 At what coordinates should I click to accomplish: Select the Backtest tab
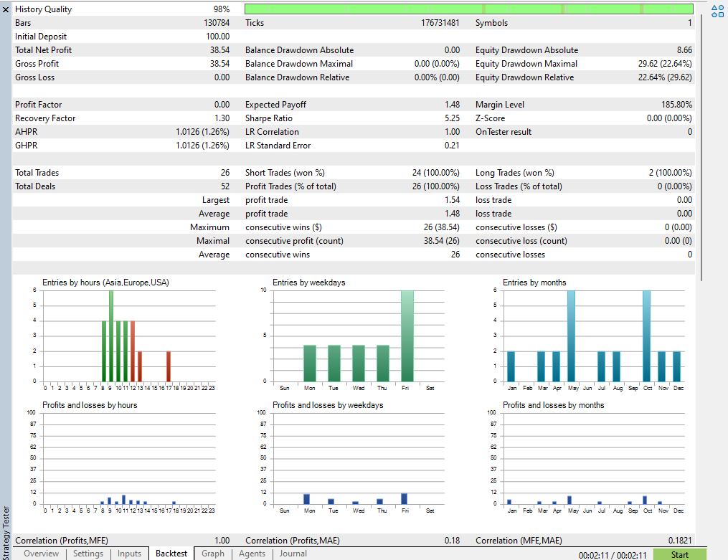[171, 554]
